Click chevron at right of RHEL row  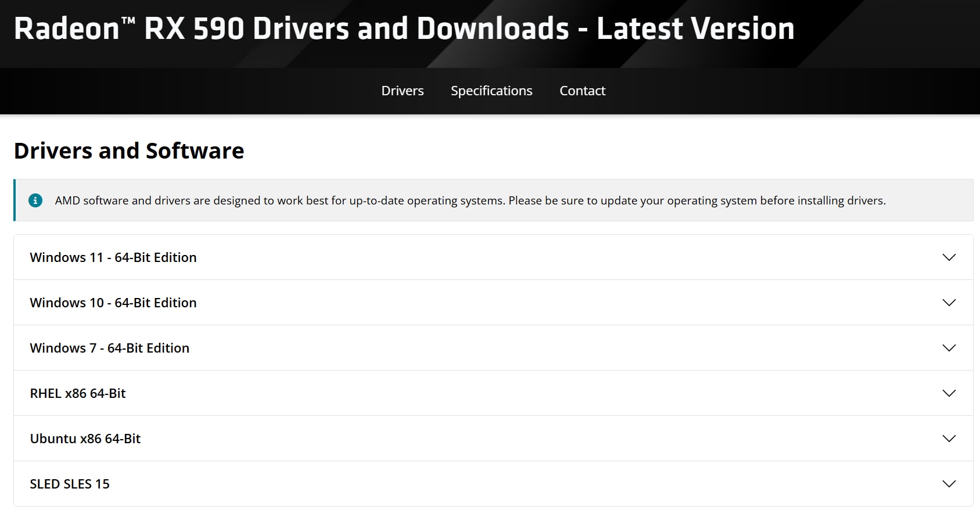click(x=949, y=393)
